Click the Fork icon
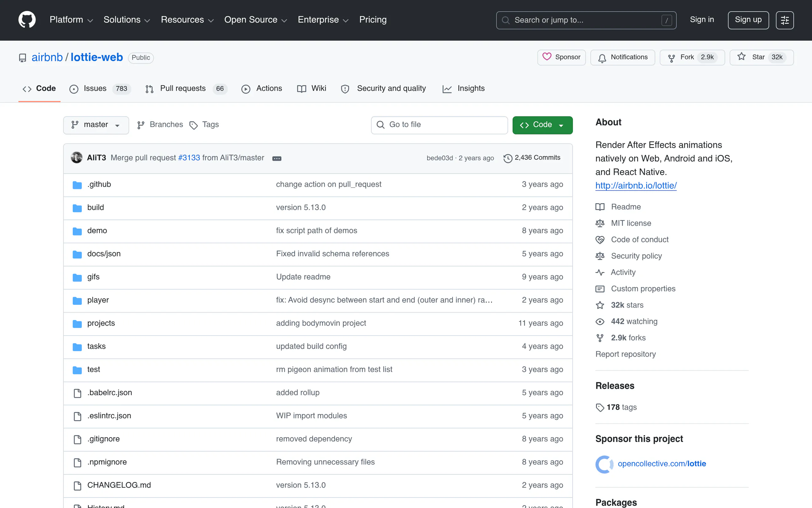 [671, 58]
